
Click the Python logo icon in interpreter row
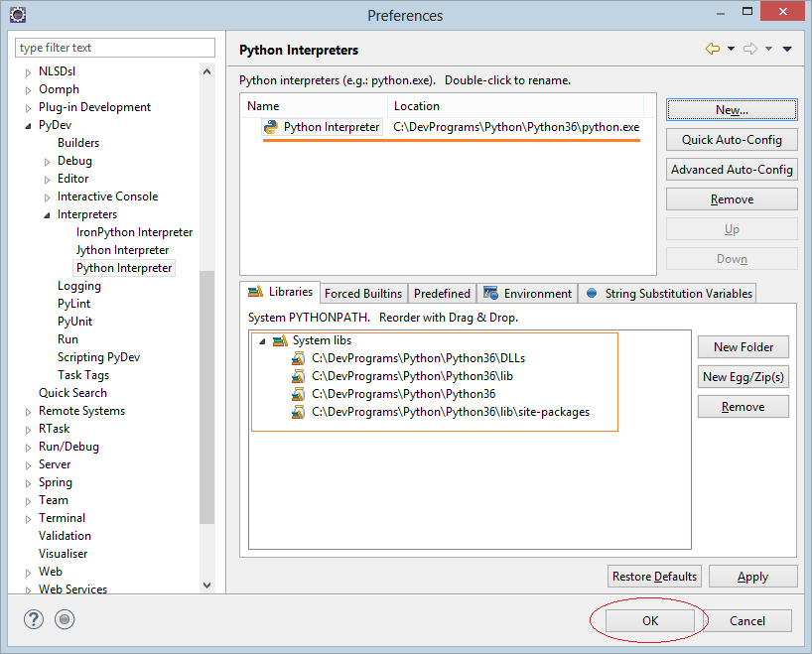[x=270, y=127]
